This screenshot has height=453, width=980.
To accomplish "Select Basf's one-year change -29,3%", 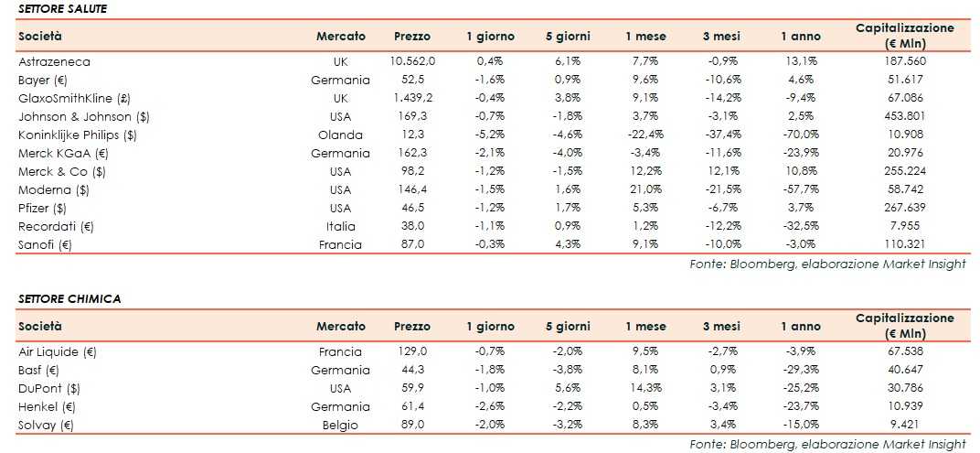I will [x=800, y=370].
